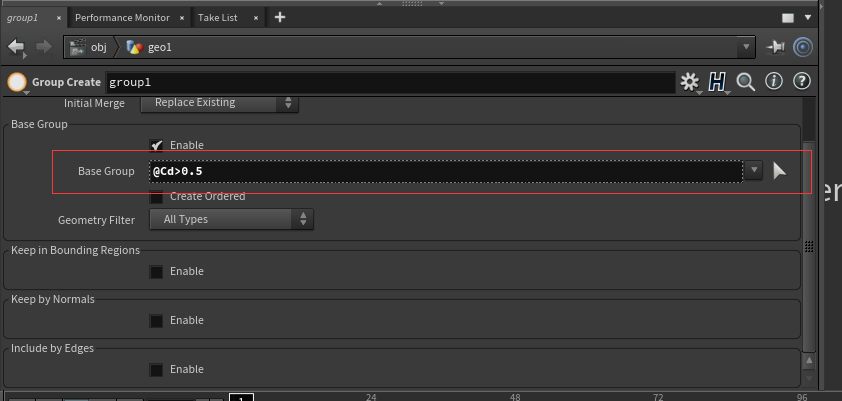Open the Base Group field dropdown arrow

pyautogui.click(x=754, y=171)
